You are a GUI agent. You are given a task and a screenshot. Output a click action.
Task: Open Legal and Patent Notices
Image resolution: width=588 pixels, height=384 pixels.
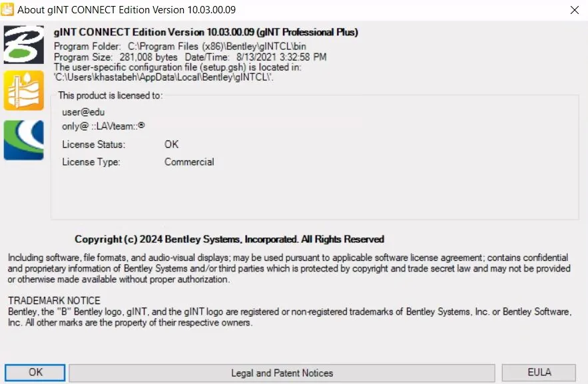tap(282, 373)
